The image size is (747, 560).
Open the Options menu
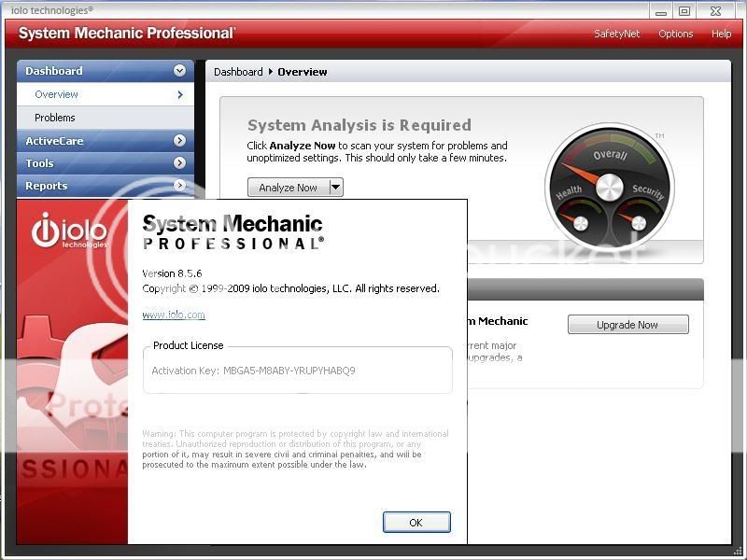click(x=675, y=34)
